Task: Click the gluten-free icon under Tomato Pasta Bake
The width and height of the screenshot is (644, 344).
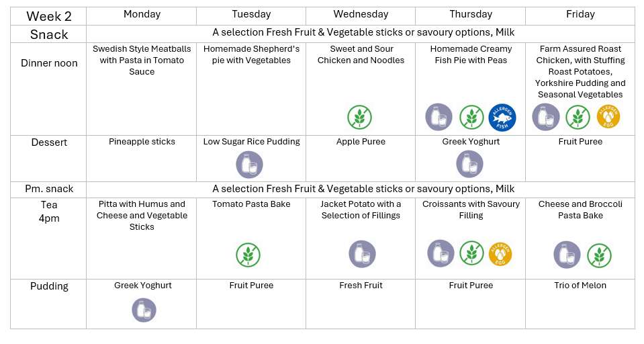Action: point(248,255)
